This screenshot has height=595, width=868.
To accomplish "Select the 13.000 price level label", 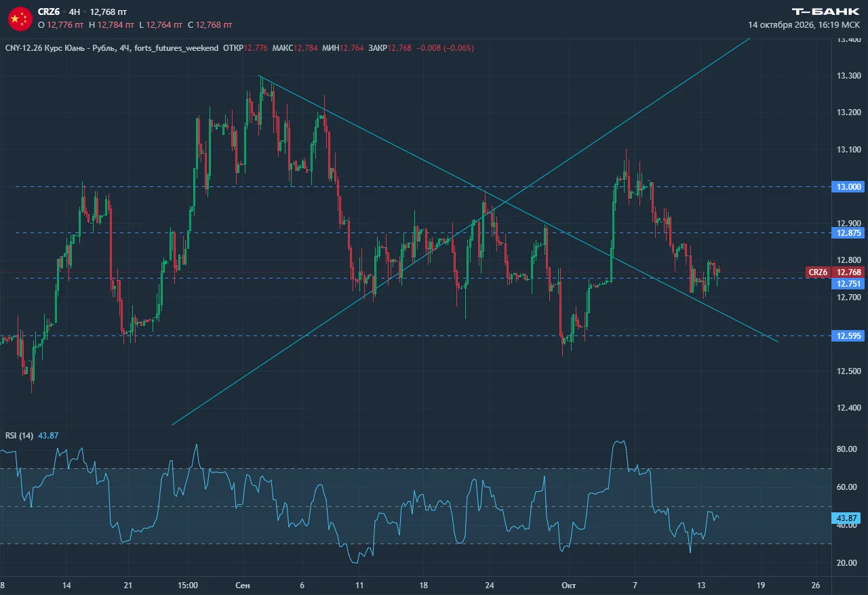I will point(847,186).
